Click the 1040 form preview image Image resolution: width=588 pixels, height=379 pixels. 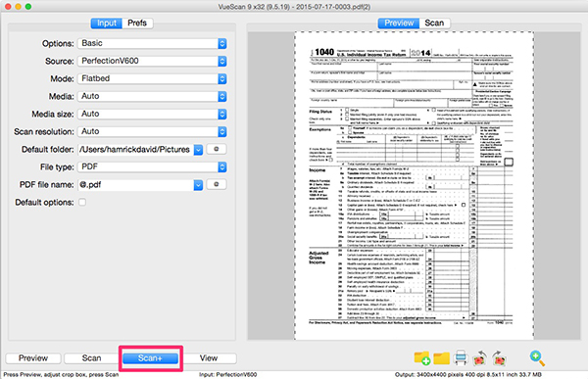pos(414,185)
